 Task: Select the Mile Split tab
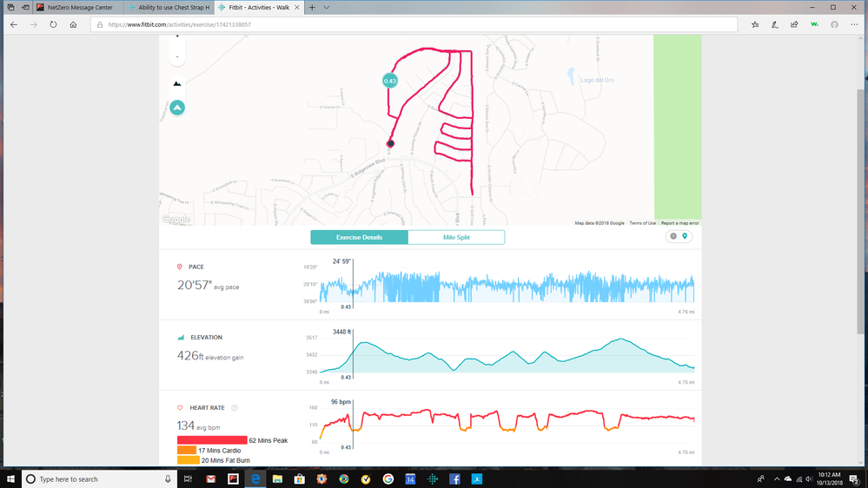[456, 237]
